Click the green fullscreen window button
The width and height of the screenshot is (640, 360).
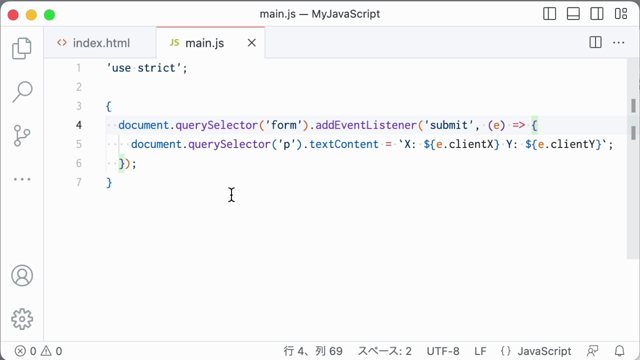(49, 15)
